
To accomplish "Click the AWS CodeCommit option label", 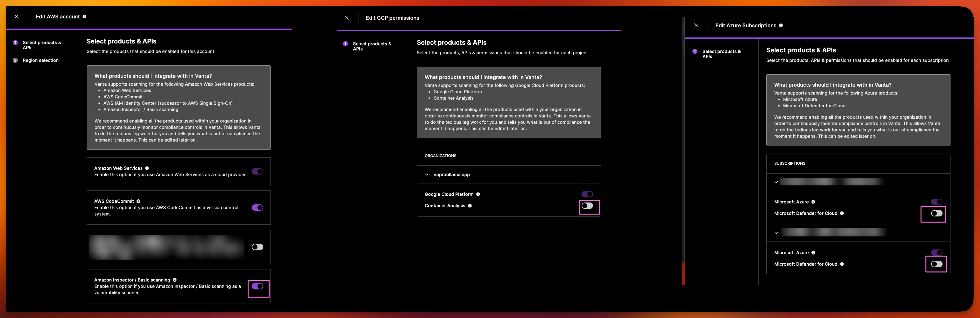I will (114, 201).
